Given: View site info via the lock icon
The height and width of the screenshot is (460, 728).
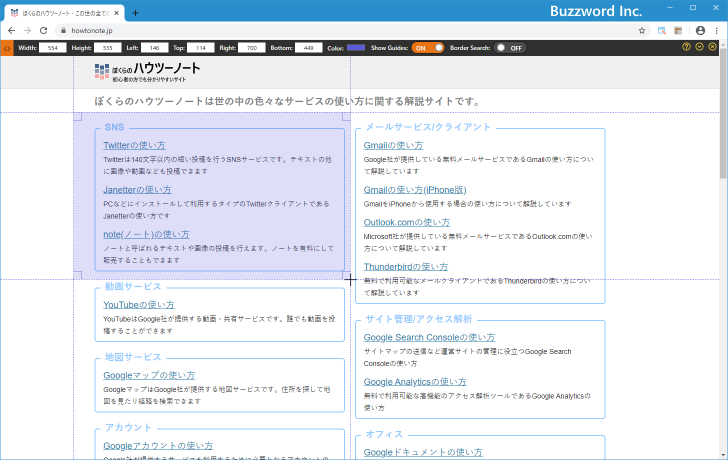Looking at the screenshot, I should [x=64, y=31].
